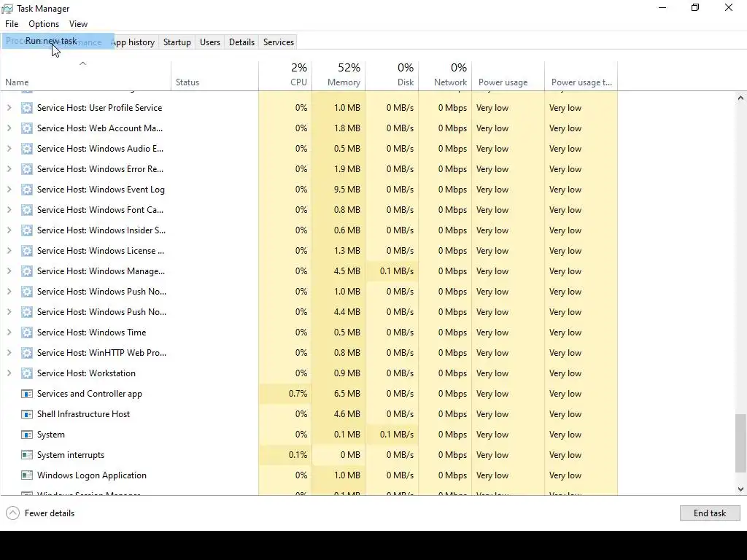
Task: Expand Service Host: Windows Font Cache row
Action: (9, 210)
